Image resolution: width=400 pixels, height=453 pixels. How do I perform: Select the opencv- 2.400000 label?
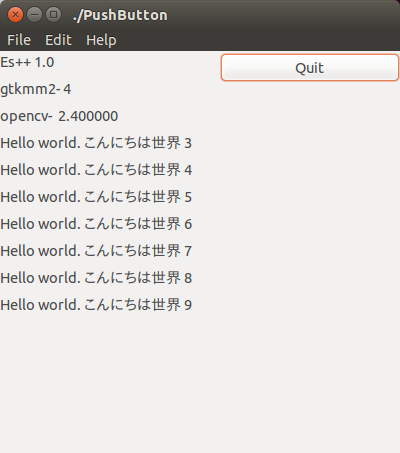click(59, 116)
